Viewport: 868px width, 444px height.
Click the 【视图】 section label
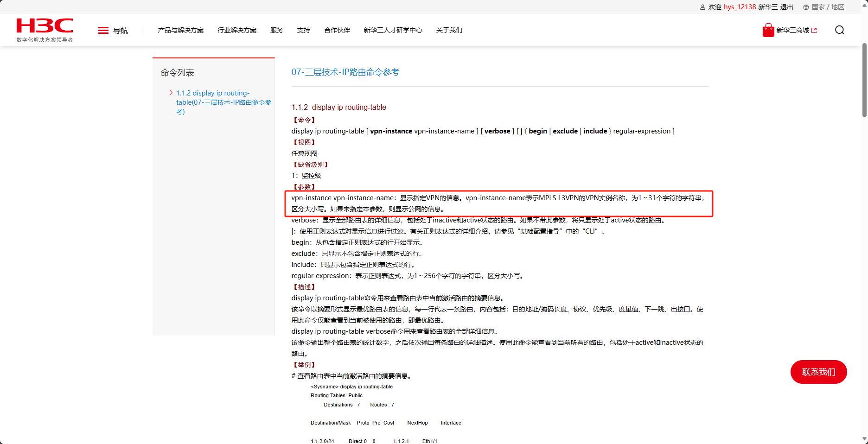tap(305, 142)
